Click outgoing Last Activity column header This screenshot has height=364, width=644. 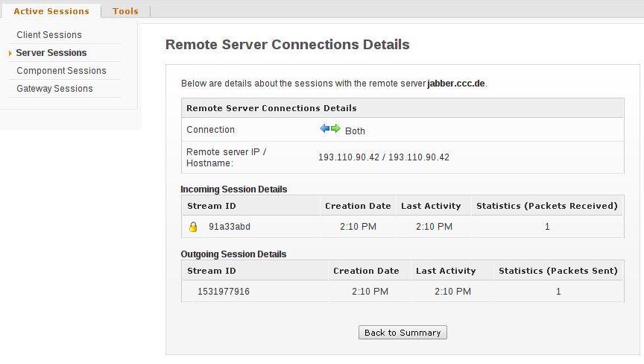tap(446, 271)
